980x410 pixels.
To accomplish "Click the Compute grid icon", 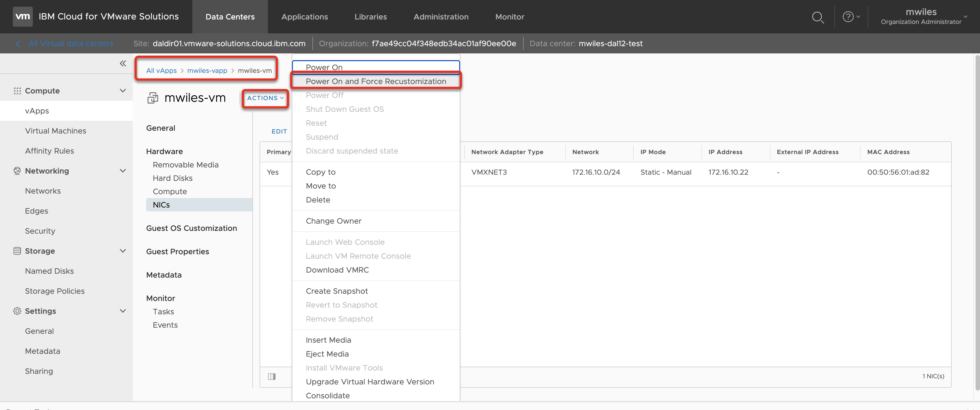I will point(17,91).
